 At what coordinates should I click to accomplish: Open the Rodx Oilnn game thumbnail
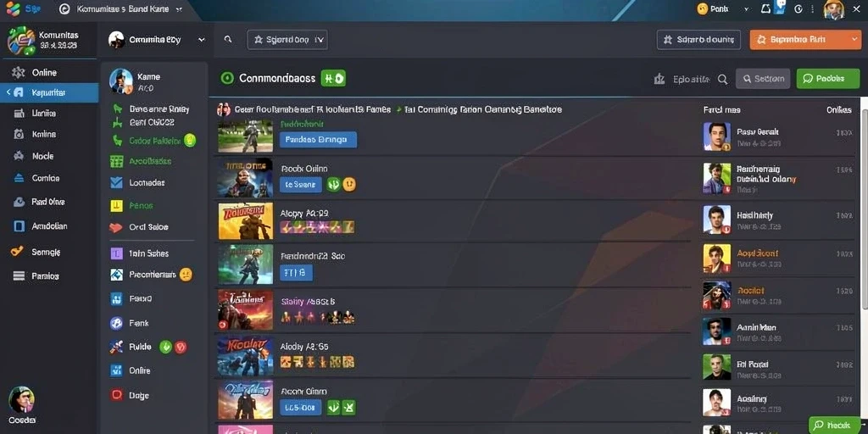(x=245, y=178)
